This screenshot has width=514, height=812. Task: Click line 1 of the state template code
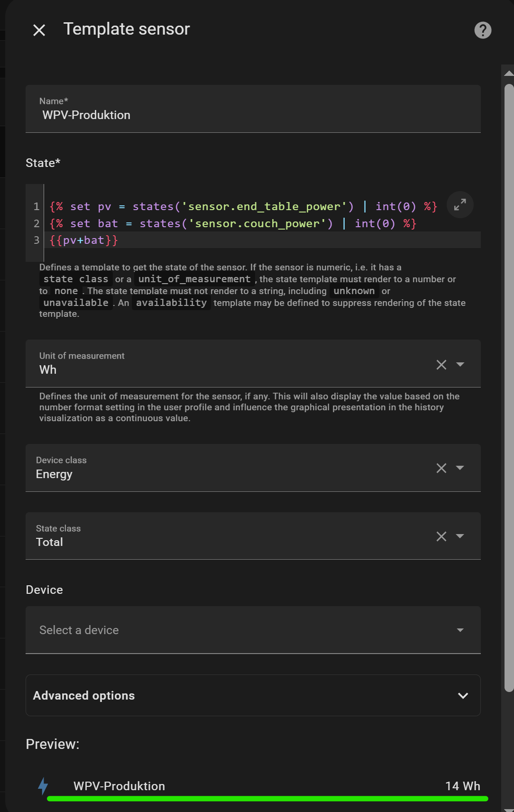point(243,206)
